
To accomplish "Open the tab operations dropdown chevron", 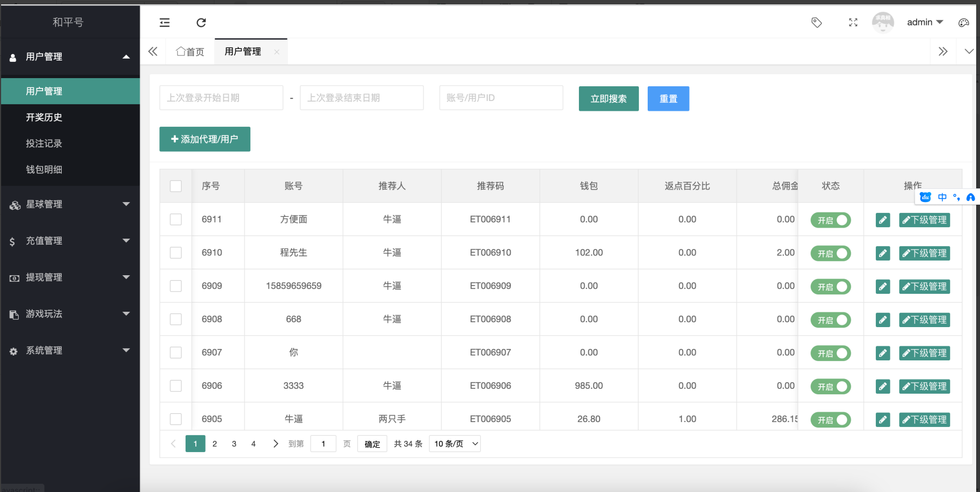I will click(969, 52).
